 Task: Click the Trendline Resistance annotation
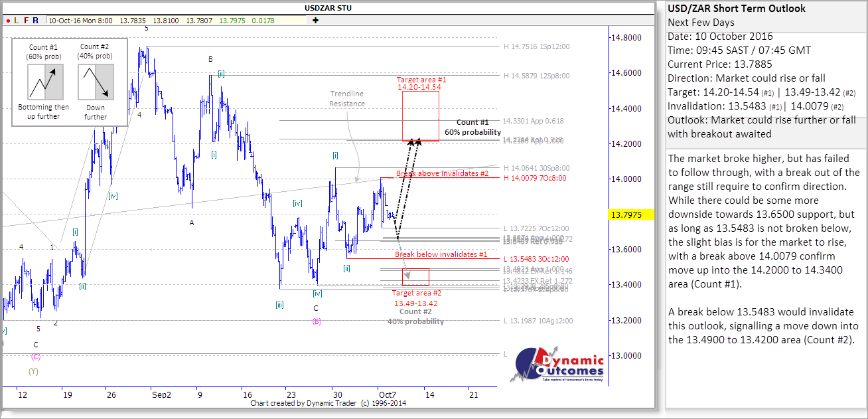[347, 99]
